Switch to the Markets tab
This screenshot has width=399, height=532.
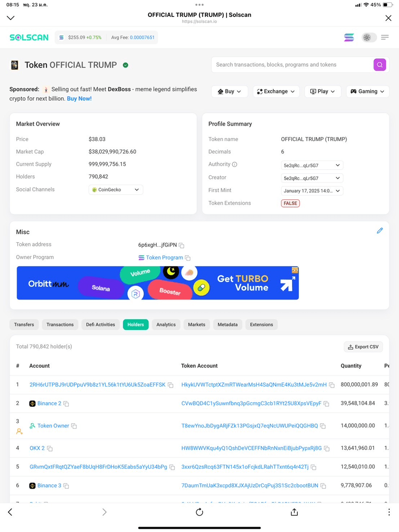pos(197,324)
